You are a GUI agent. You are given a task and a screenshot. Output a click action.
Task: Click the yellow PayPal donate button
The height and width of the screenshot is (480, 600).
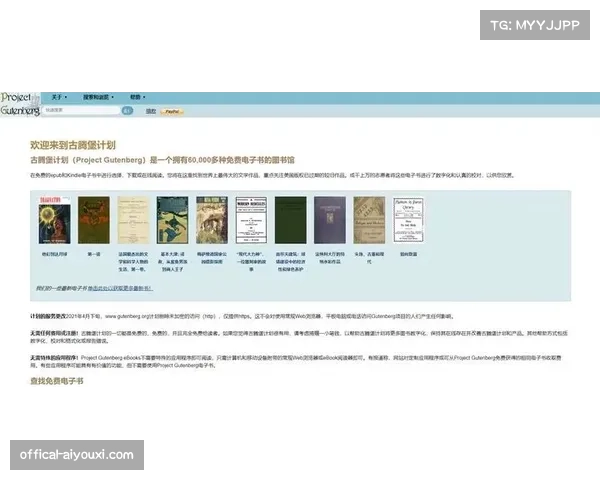tap(172, 111)
